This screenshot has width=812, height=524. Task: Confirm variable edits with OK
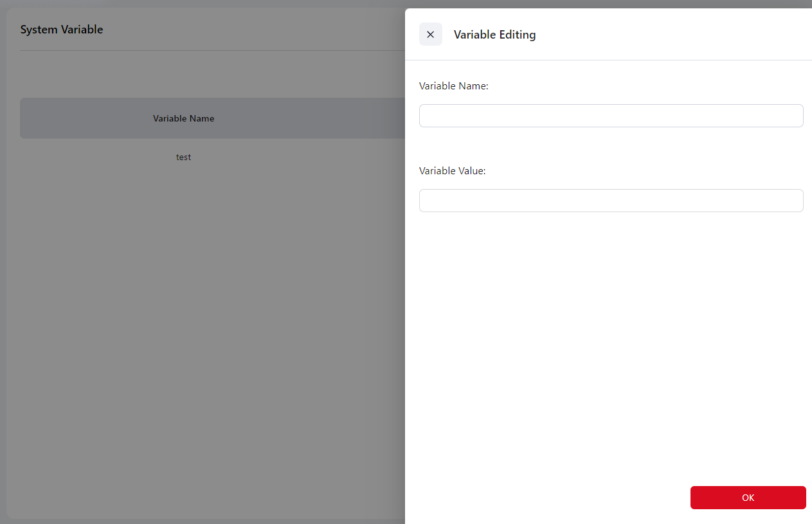pos(748,498)
